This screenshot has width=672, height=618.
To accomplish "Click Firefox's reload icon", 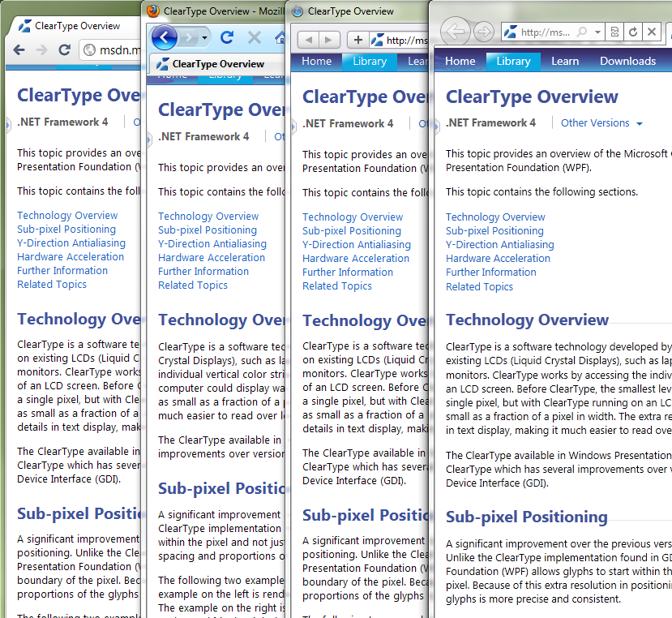I will 227,38.
